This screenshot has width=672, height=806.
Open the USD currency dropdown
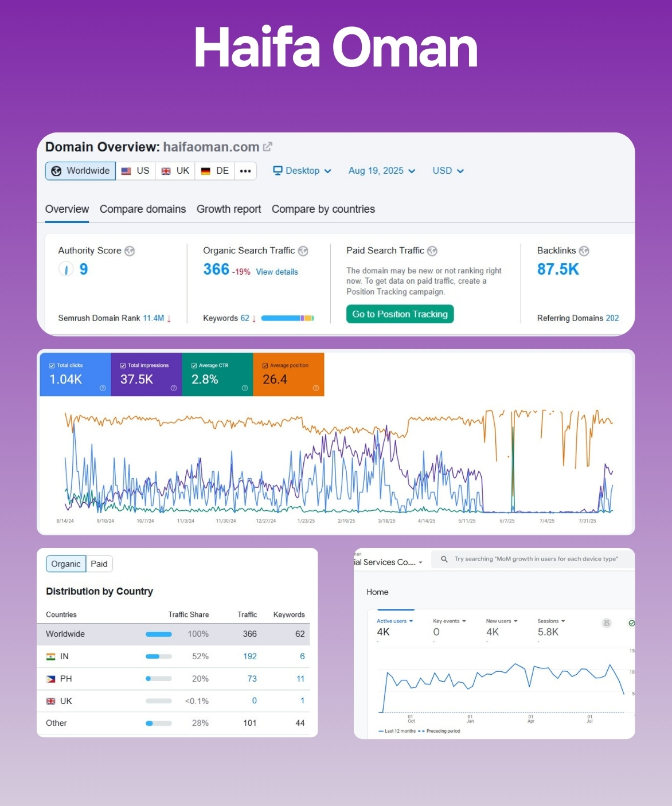click(x=448, y=171)
